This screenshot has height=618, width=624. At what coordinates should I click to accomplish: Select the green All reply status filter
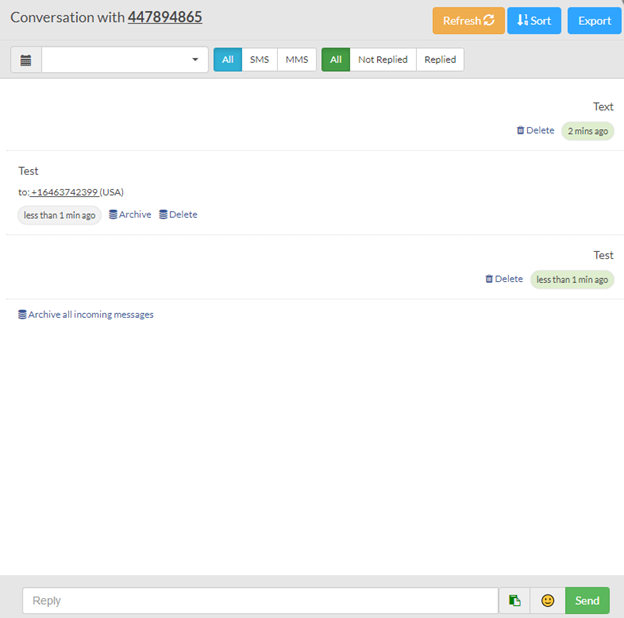point(336,60)
